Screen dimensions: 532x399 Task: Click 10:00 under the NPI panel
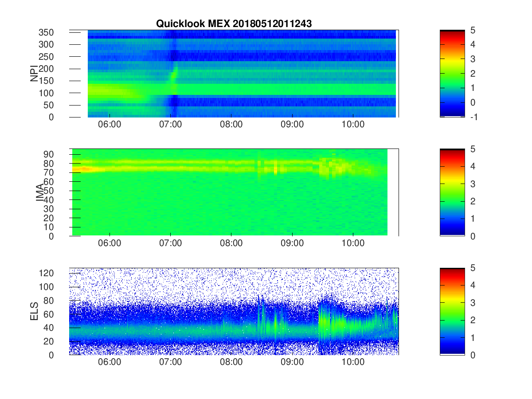click(353, 125)
